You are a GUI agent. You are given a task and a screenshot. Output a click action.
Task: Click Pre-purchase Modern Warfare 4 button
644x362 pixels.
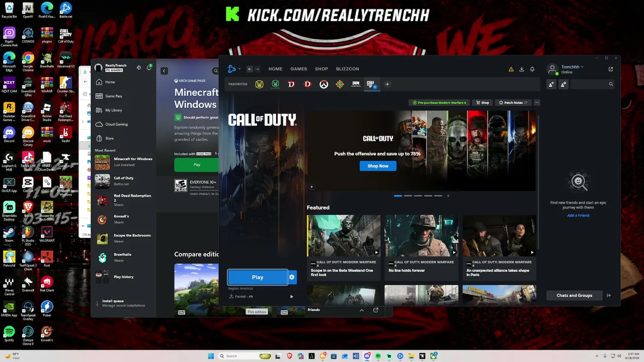click(439, 103)
